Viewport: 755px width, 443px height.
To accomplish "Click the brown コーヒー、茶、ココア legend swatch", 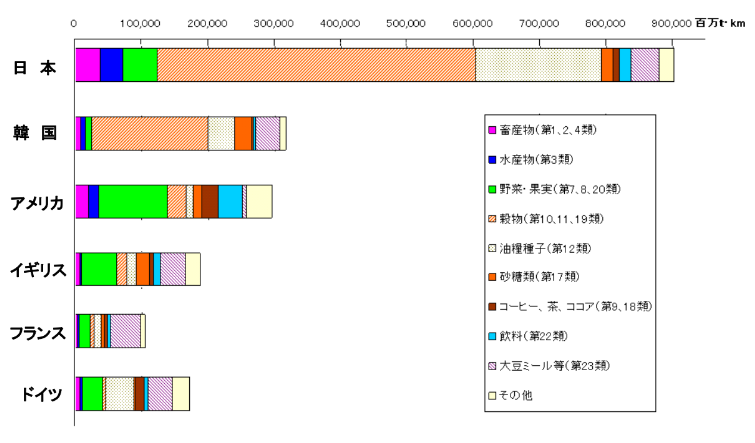I will pyautogui.click(x=492, y=306).
